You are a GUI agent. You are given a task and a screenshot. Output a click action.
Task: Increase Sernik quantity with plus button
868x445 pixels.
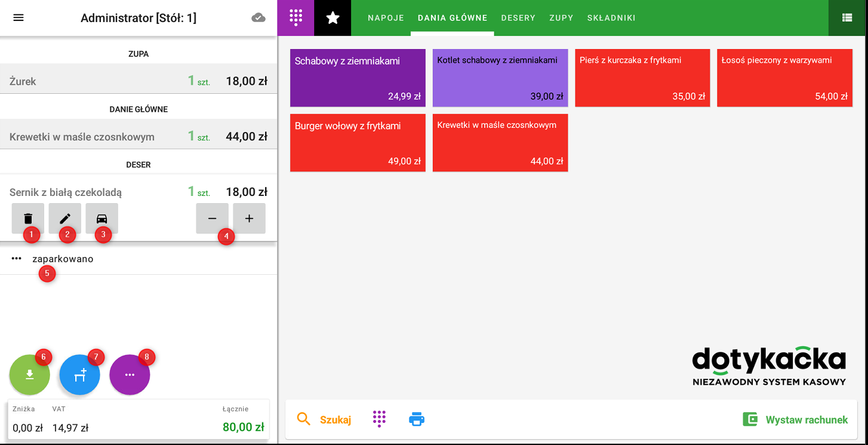250,219
